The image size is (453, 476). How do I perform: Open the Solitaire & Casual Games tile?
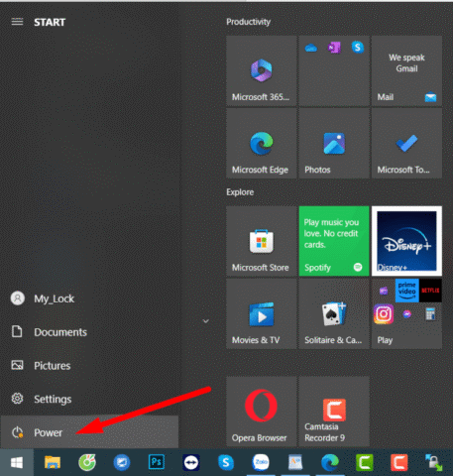pyautogui.click(x=334, y=313)
